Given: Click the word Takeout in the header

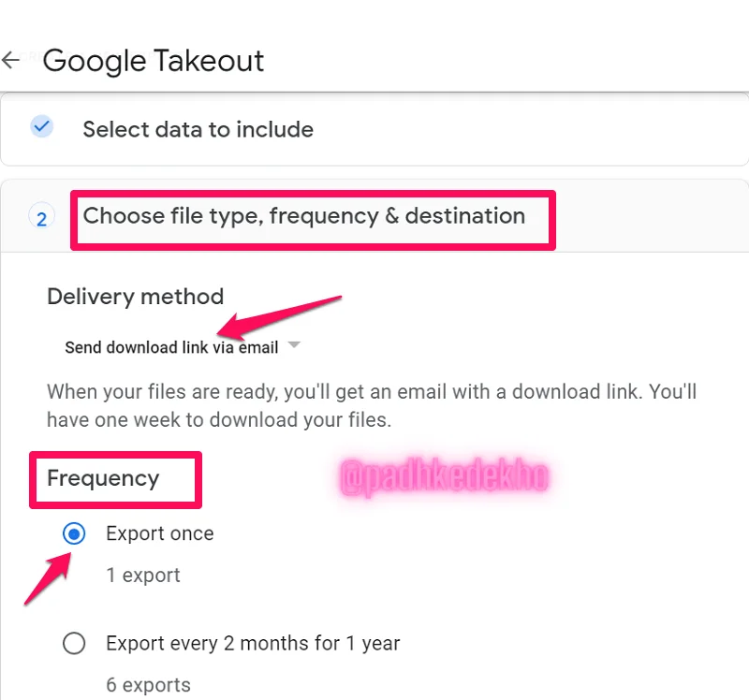Looking at the screenshot, I should (209, 61).
